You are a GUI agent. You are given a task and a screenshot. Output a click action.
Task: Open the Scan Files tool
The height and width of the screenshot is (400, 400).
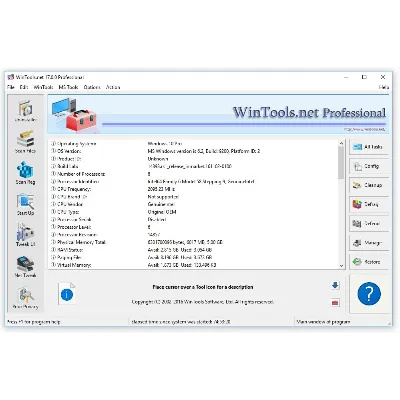click(26, 142)
